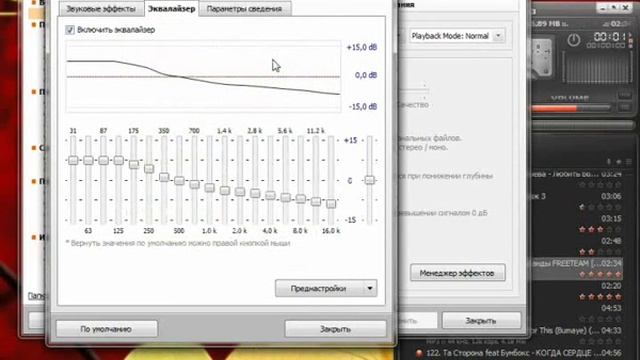Close the AIMP player window
Screen dimensions: 640x360
pos(626,7)
